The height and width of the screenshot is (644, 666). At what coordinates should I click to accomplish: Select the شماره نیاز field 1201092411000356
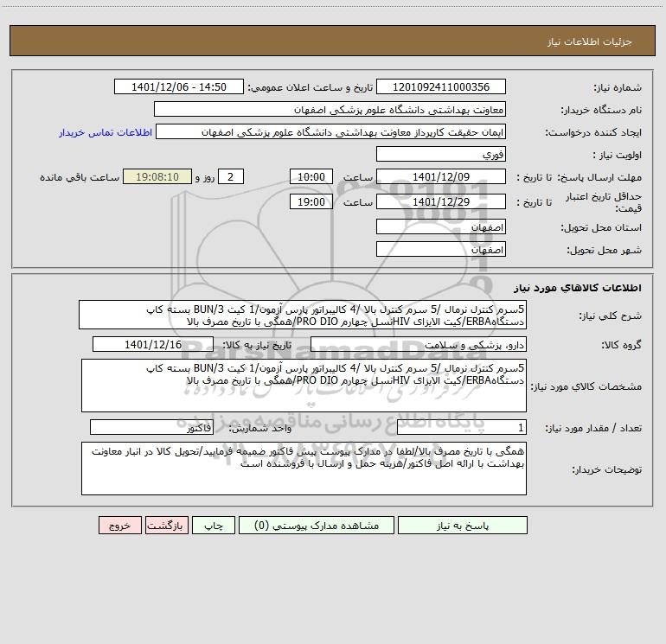tap(441, 86)
